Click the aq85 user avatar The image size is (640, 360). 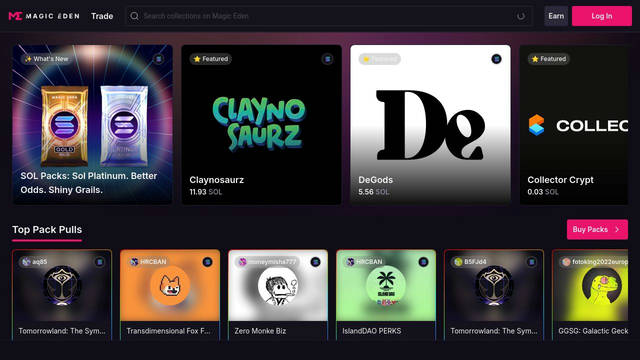(26, 262)
